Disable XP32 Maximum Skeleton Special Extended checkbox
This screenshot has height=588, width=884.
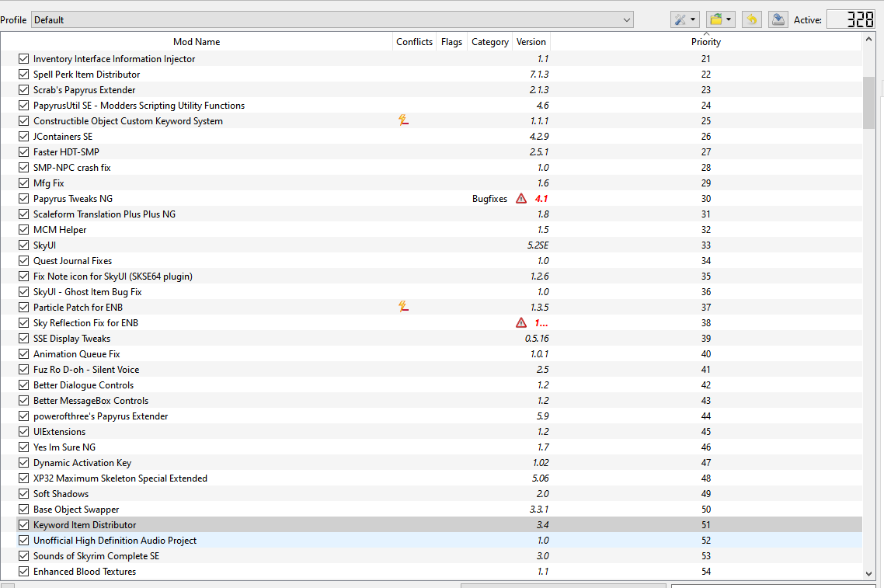pyautogui.click(x=23, y=478)
